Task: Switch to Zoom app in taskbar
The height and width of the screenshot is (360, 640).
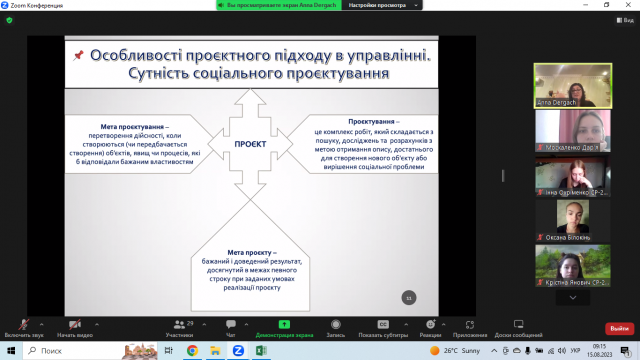Action: point(238,351)
